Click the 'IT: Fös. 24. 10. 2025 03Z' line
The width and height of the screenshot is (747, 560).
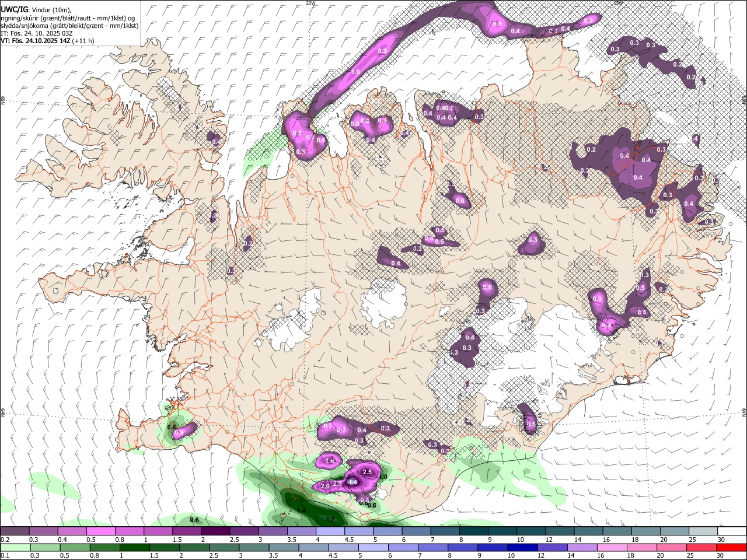point(37,33)
